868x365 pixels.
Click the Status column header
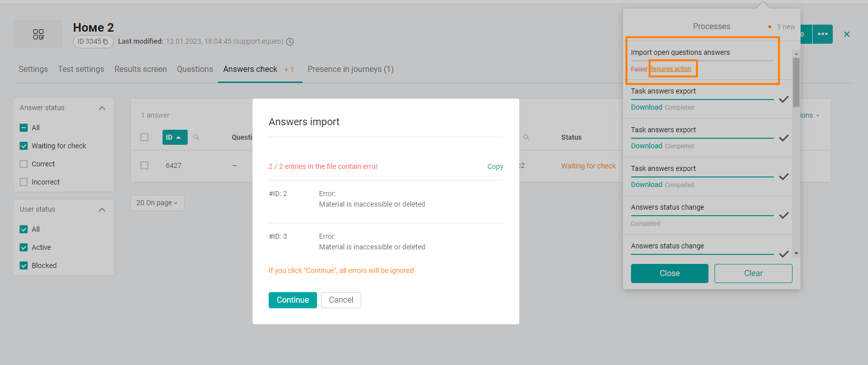pos(572,137)
